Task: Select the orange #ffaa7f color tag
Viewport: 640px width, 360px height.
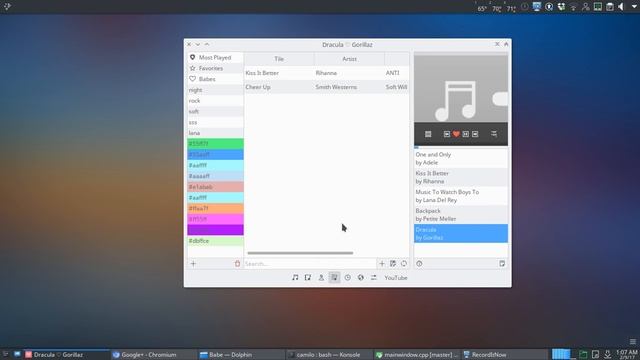Action: 216,208
